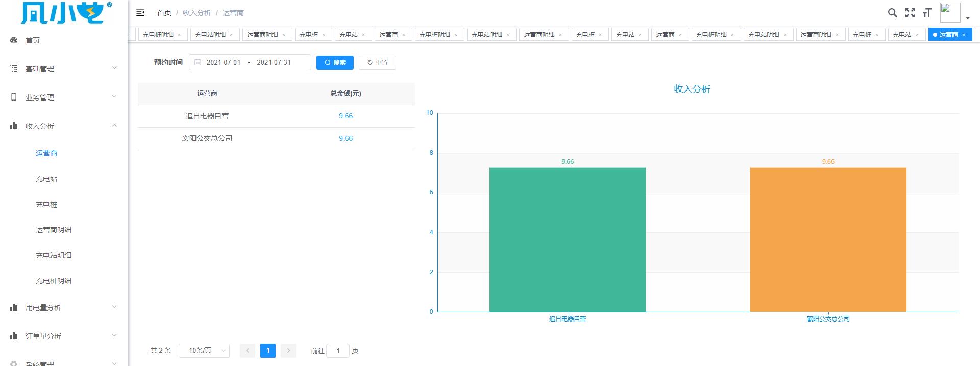The image size is (980, 366).
Task: Click the blue 搜索 button
Action: [x=335, y=62]
